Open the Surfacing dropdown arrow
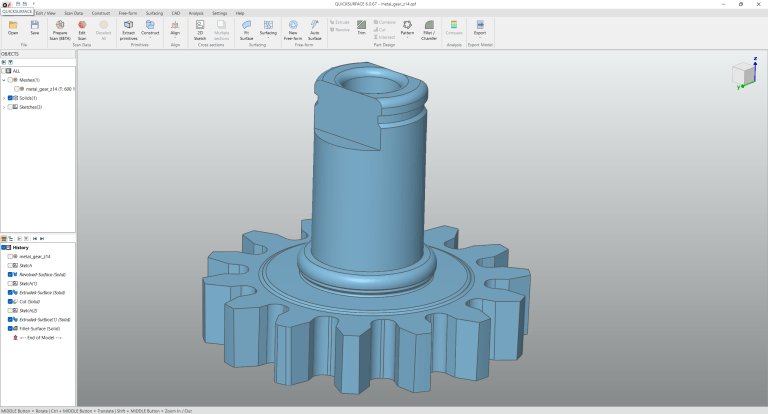This screenshot has height=414, width=768. tap(268, 38)
